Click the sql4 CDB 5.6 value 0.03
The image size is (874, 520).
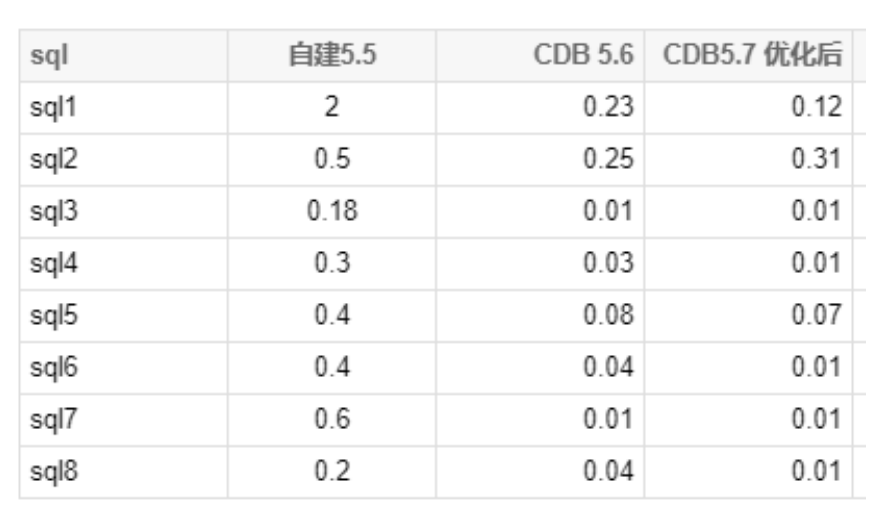[609, 263]
